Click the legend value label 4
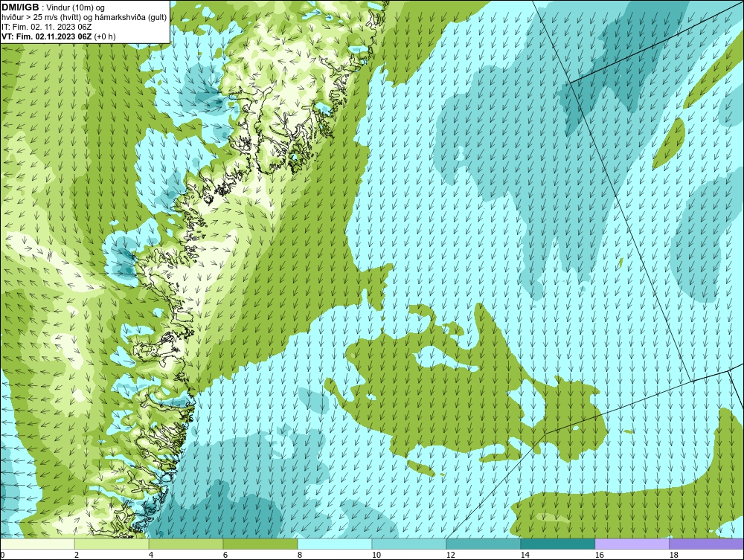The width and height of the screenshot is (744, 560). pyautogui.click(x=151, y=555)
